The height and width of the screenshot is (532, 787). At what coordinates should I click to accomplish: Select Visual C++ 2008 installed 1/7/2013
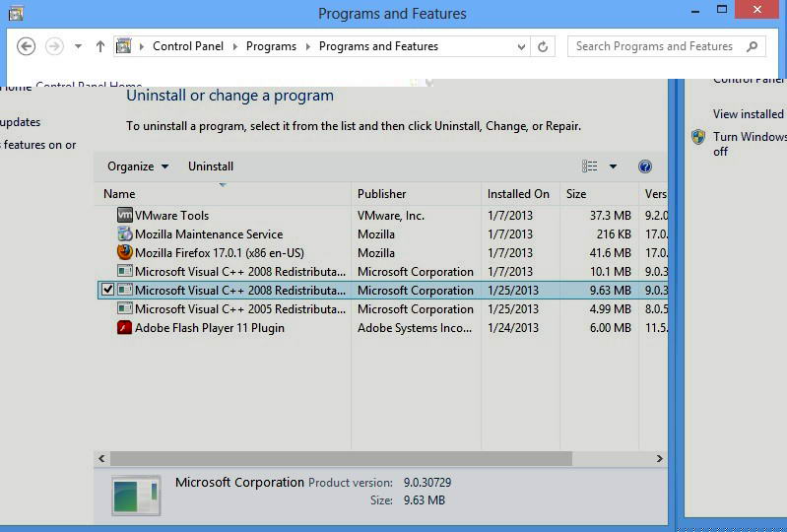click(240, 272)
